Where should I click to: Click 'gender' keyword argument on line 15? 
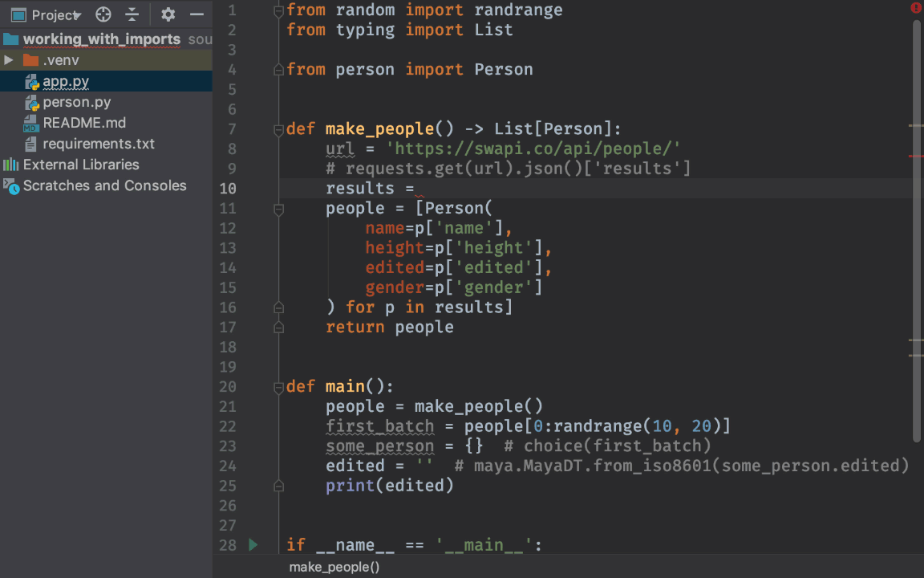pos(395,288)
